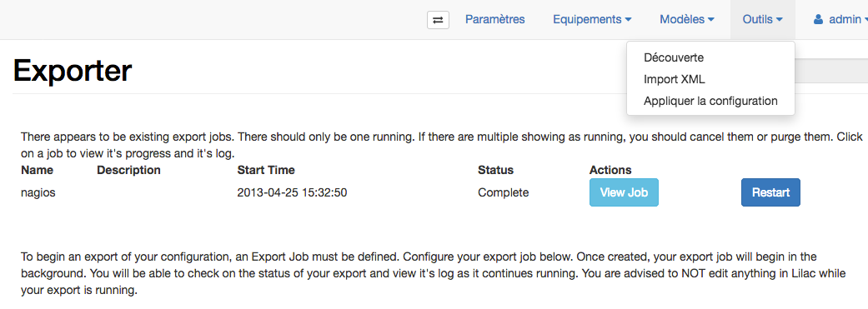Open the Paramètres page
868x309 pixels.
pyautogui.click(x=495, y=19)
